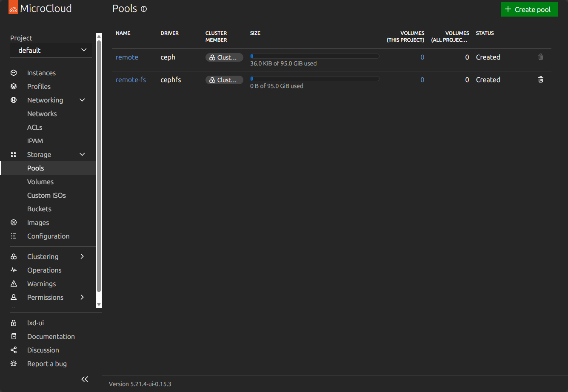
Task: Open volumes count link for remote pool
Action: (422, 57)
